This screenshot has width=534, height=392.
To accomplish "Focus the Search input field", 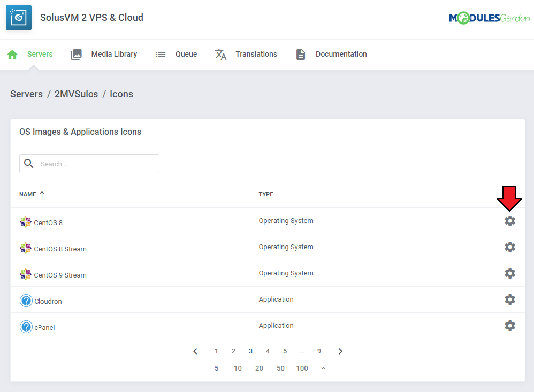I will point(89,164).
